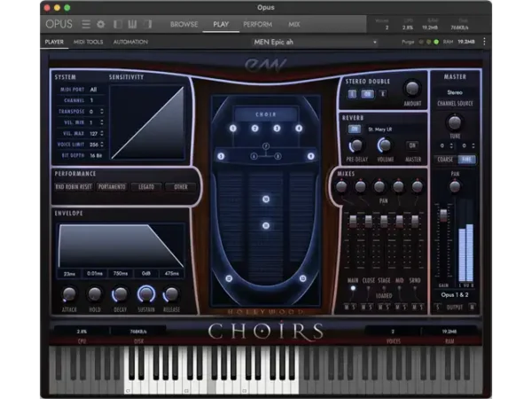Open the MEN Epic ah instrument dropdown
Viewport: 532px width, 399px height.
pos(315,42)
